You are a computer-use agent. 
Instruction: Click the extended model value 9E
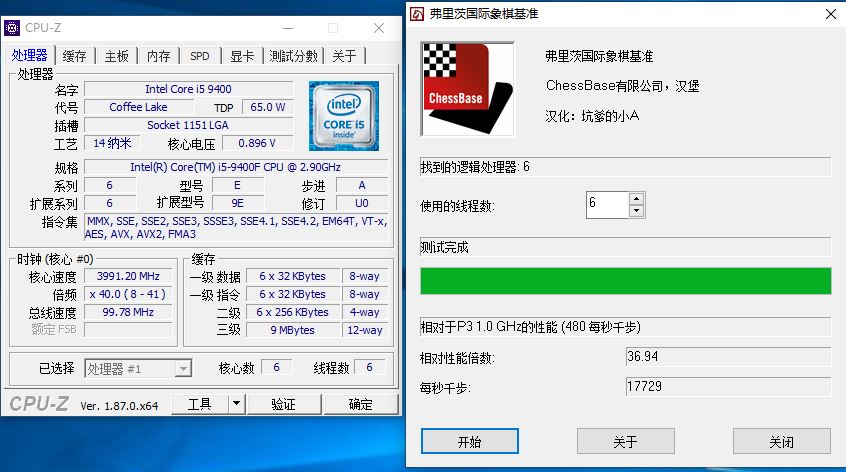[237, 203]
